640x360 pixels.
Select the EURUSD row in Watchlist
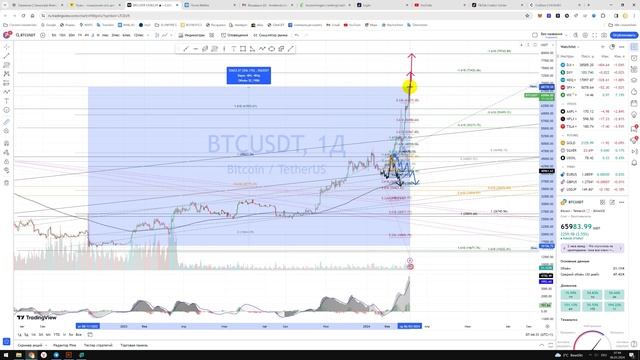593,174
